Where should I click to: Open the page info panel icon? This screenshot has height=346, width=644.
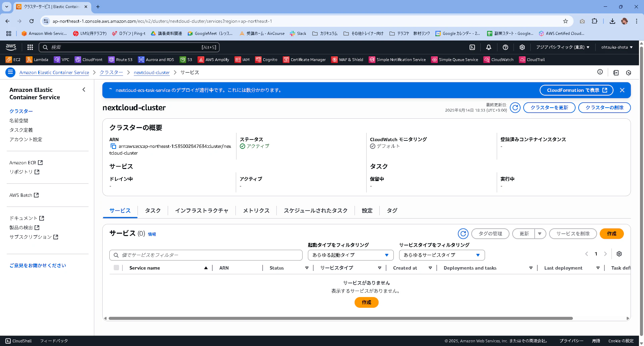coord(600,72)
